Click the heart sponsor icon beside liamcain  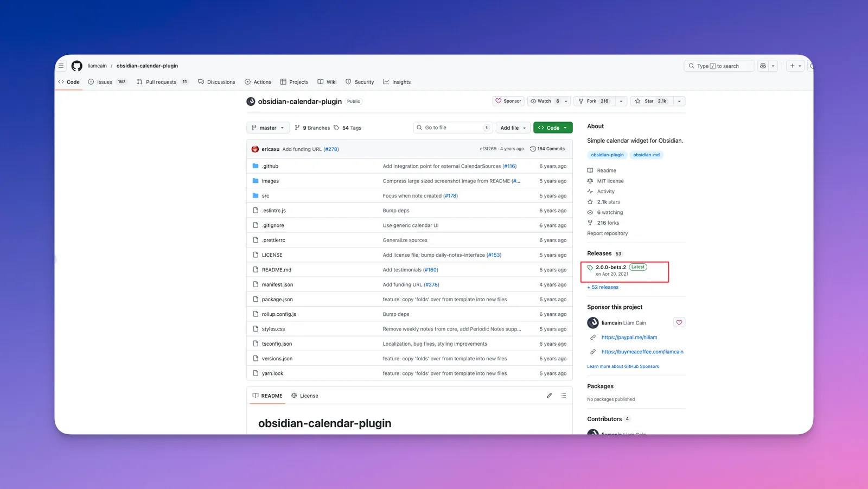(x=679, y=322)
